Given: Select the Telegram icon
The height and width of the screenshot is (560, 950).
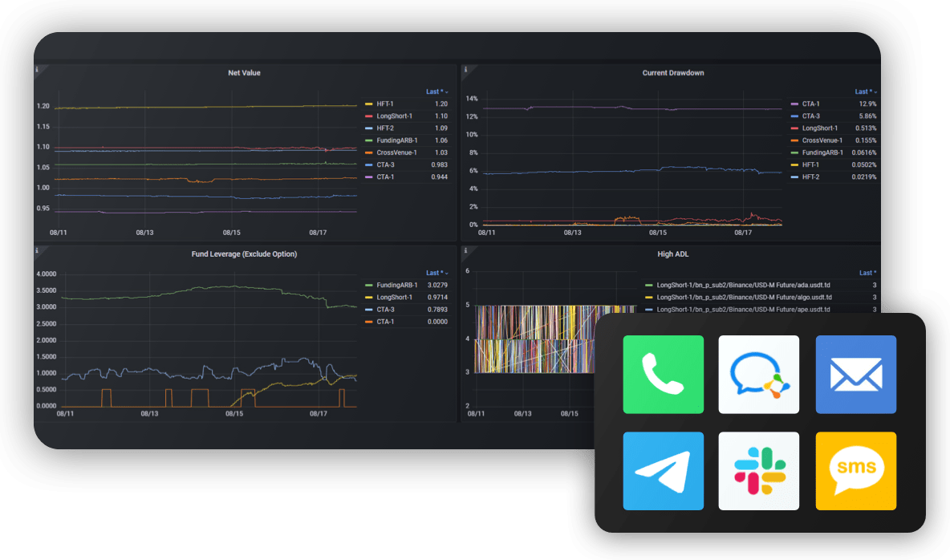Looking at the screenshot, I should pos(664,471).
